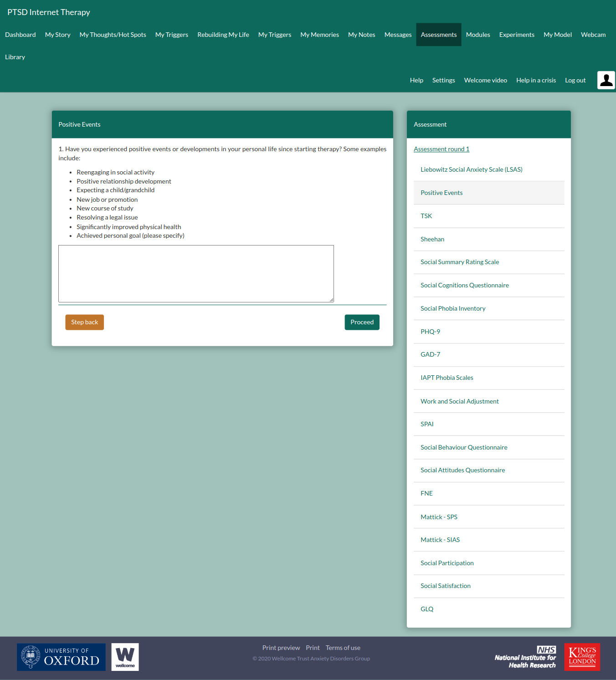Screen dimensions: 616x680
Task: Open the Assessments menu tab
Action: pyautogui.click(x=438, y=35)
